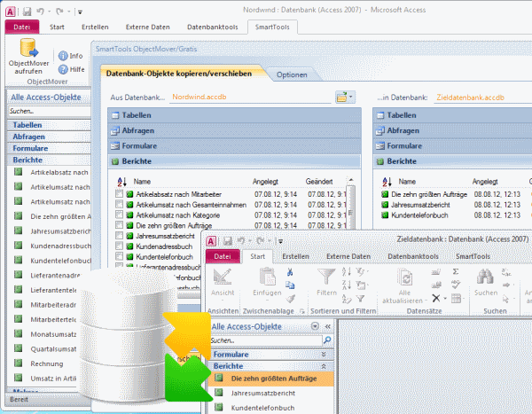Expand the source Formulare section
The image size is (532, 414).
point(234,146)
